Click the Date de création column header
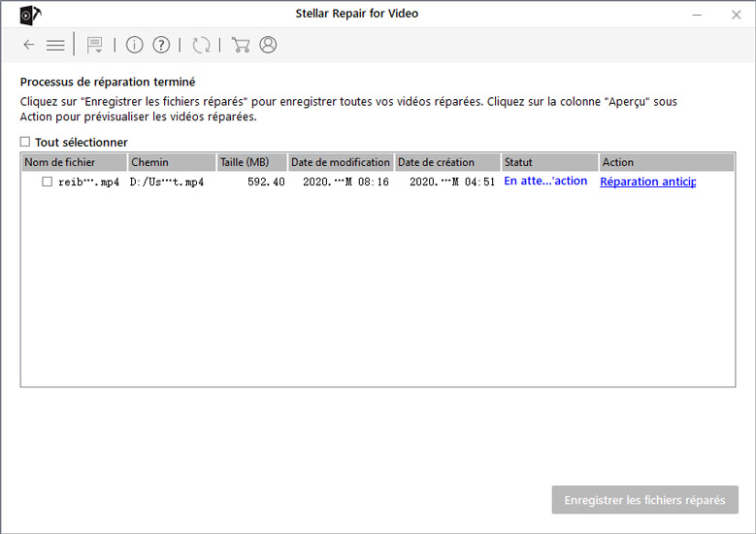Viewport: 756px width, 534px height. click(x=448, y=162)
